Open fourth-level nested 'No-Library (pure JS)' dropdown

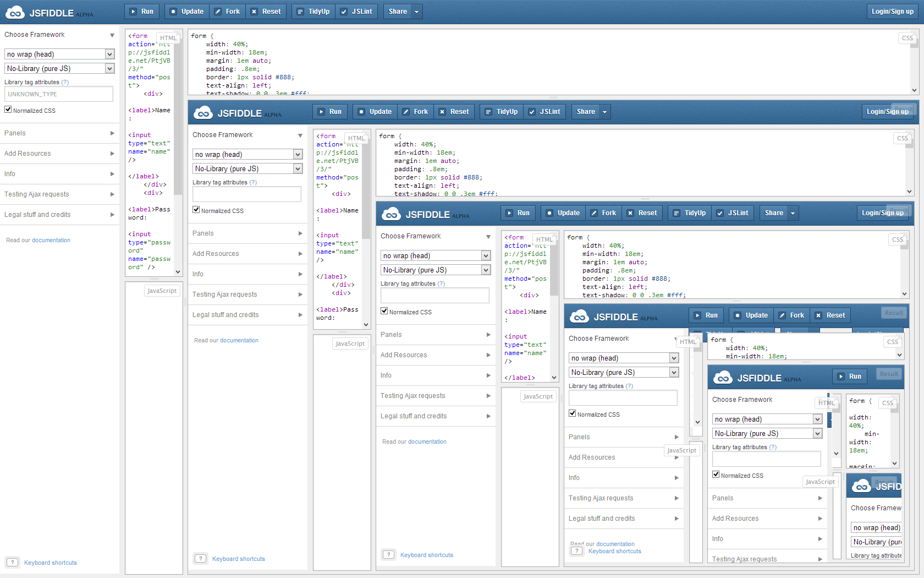click(624, 372)
